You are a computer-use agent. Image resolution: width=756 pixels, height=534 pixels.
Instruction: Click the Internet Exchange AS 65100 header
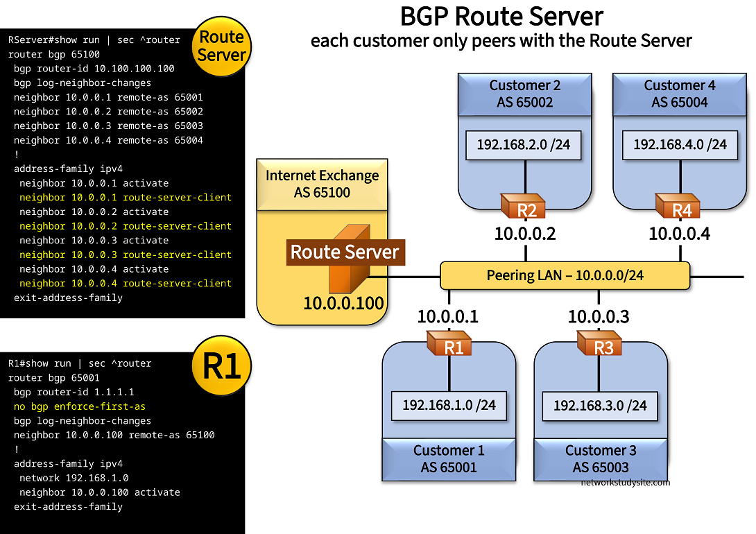click(x=322, y=184)
